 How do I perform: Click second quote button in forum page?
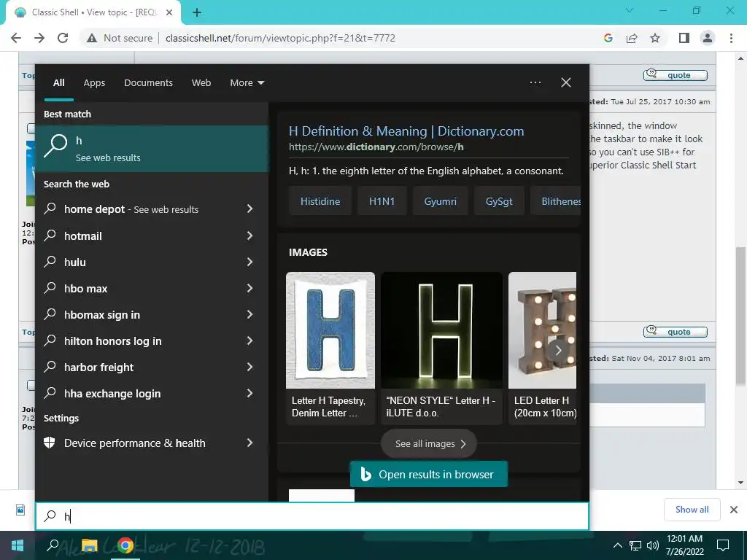point(675,332)
